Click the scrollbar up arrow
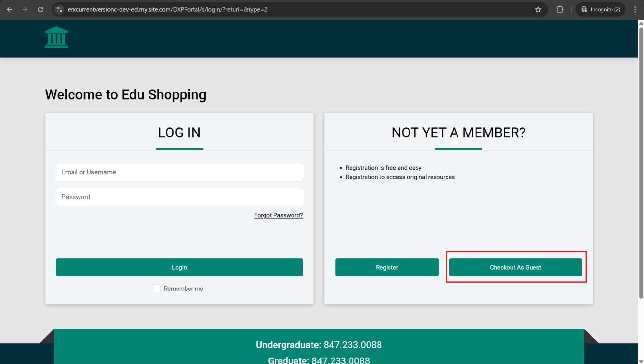644x364 pixels. [641, 23]
